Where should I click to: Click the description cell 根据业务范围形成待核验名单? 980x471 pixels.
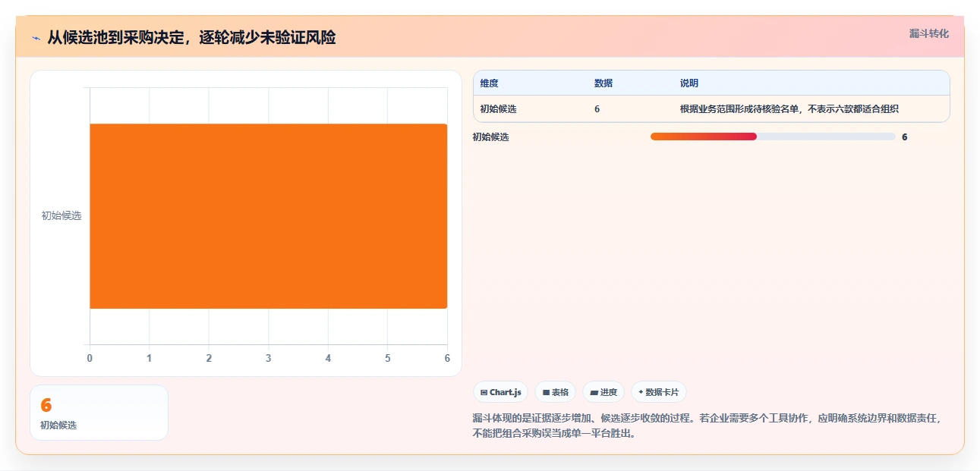click(x=789, y=109)
